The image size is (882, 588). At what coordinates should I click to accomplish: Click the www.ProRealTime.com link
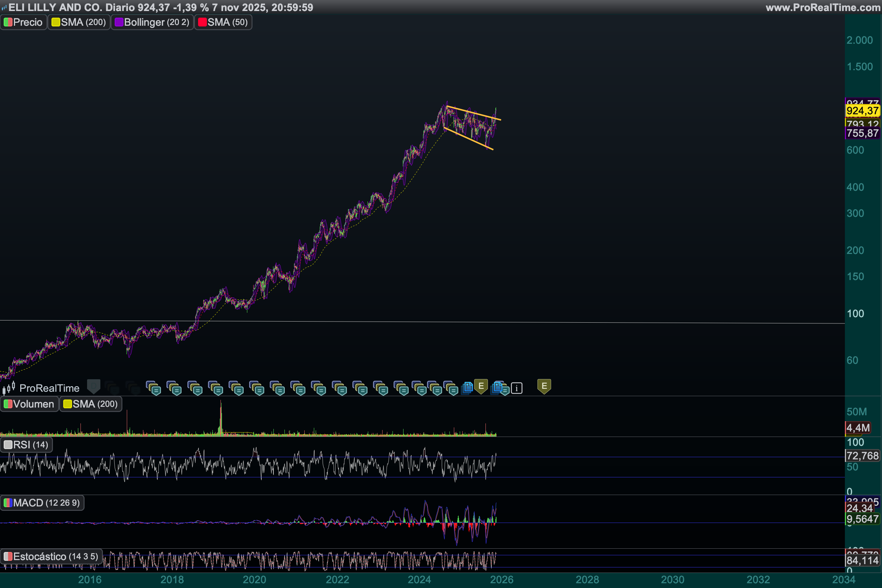[x=823, y=7]
